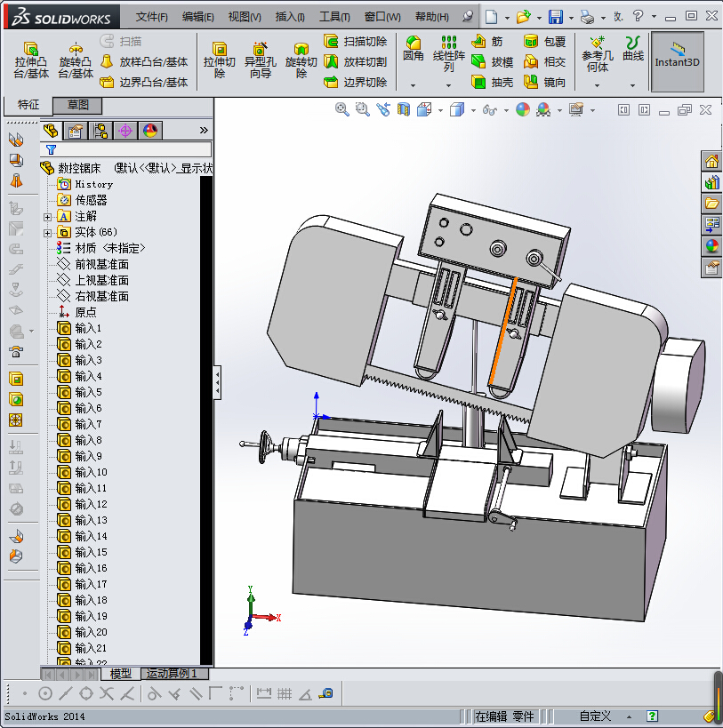Expand the 注解 (Annotations) tree node

47,217
